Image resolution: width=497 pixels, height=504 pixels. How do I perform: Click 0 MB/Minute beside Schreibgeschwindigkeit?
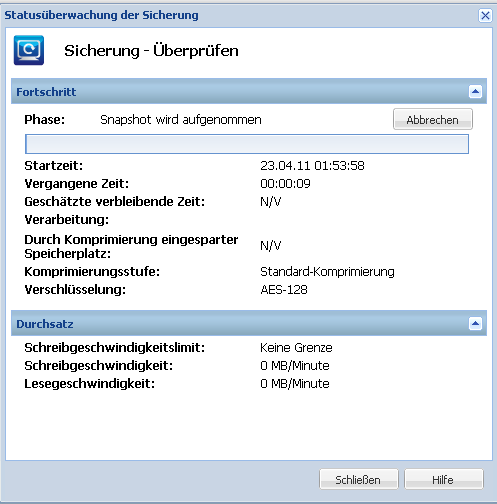(x=295, y=366)
